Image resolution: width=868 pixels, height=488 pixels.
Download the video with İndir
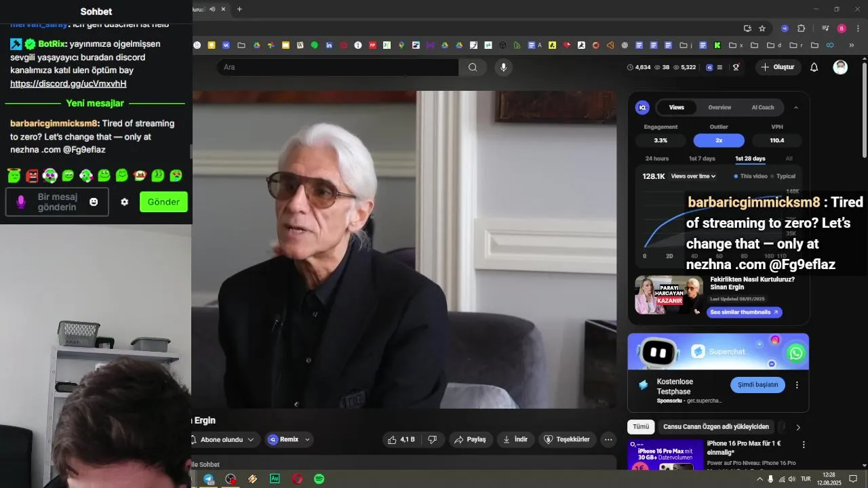[515, 439]
